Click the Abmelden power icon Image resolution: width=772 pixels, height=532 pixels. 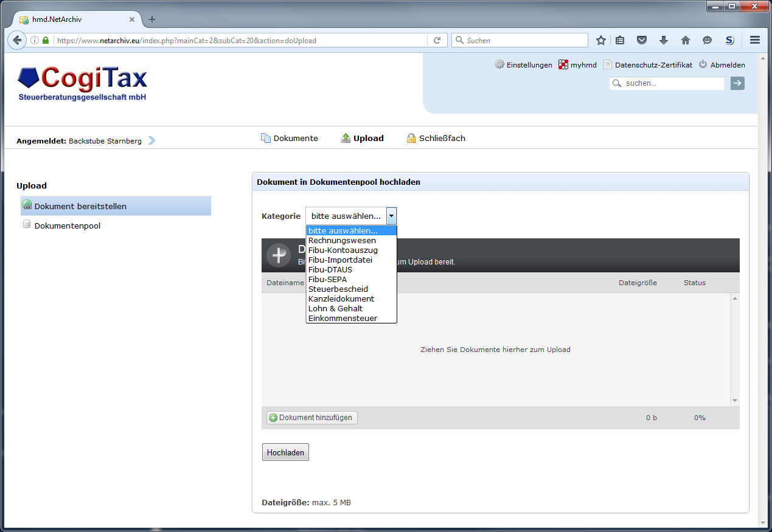click(703, 64)
